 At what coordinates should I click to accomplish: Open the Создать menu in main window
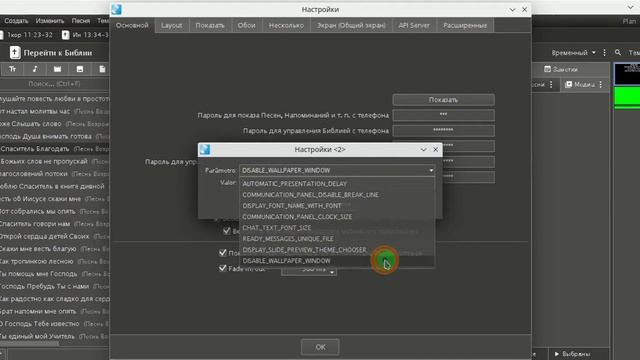(16, 21)
